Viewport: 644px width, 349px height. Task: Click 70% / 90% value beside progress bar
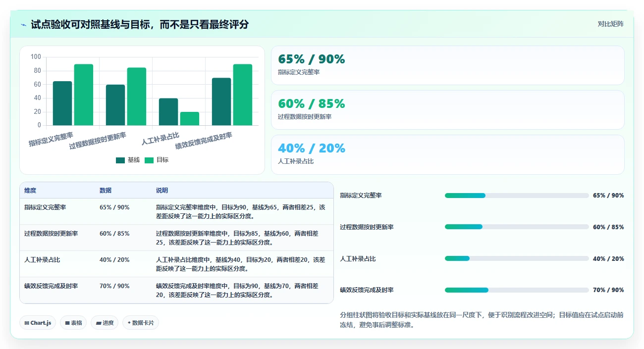608,290
